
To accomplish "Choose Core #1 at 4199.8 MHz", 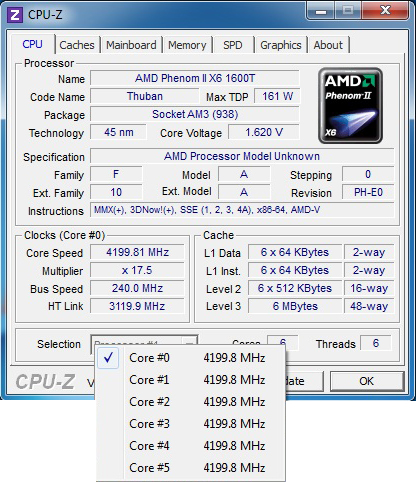I will [191, 380].
